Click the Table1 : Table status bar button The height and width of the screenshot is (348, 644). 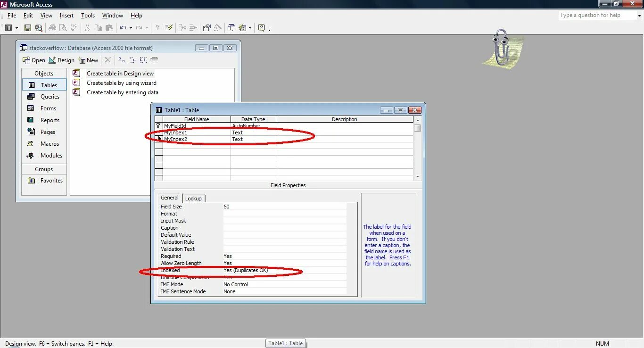(x=286, y=343)
